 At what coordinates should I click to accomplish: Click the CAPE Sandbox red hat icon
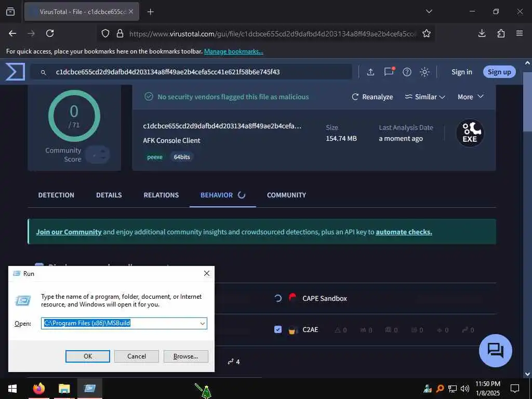click(x=292, y=298)
